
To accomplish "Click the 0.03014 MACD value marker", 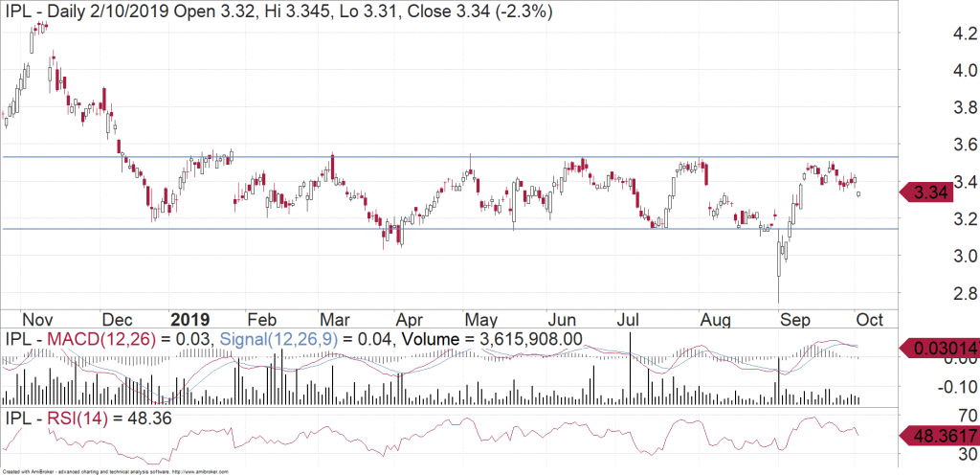I will (x=936, y=346).
